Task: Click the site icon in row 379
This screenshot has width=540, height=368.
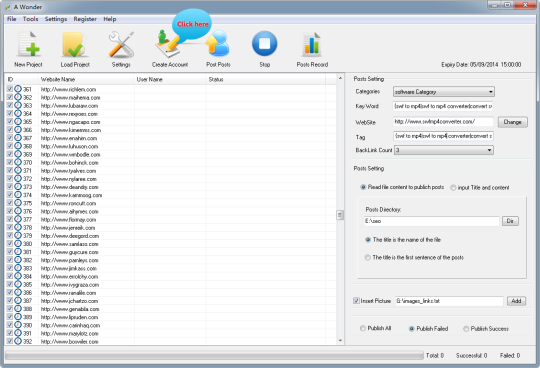Action: [x=18, y=235]
